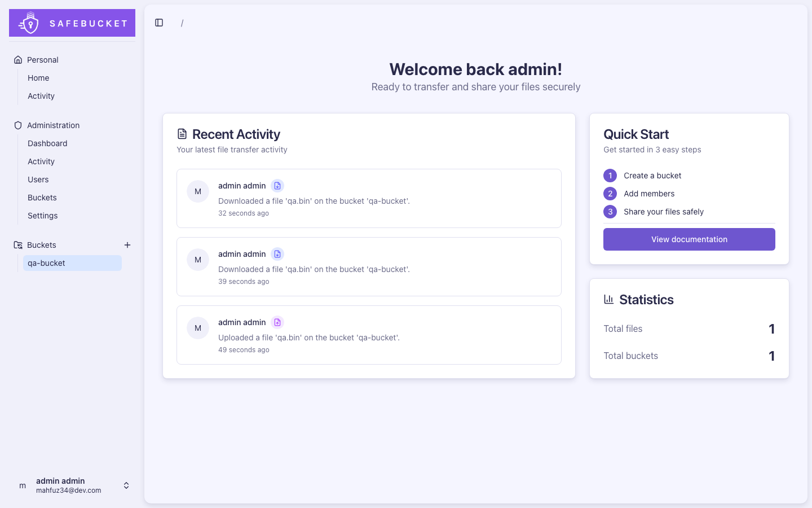
Task: Click step 3 circle Share your files safely
Action: (610, 212)
